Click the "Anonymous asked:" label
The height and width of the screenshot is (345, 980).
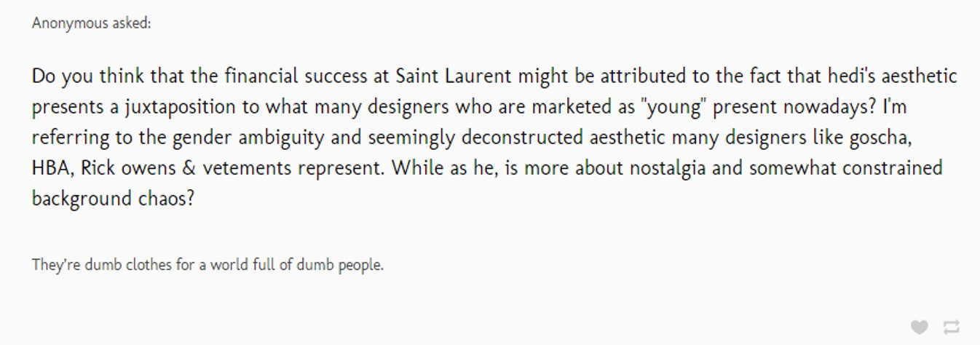92,23
